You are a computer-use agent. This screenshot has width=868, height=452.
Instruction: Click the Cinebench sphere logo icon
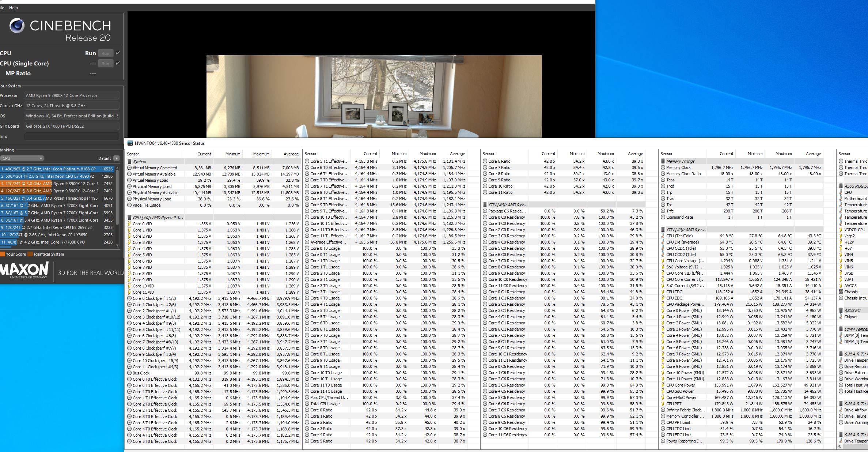[17, 26]
